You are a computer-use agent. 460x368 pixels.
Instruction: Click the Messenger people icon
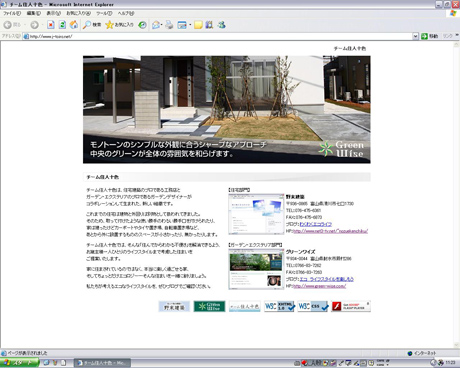[222, 25]
